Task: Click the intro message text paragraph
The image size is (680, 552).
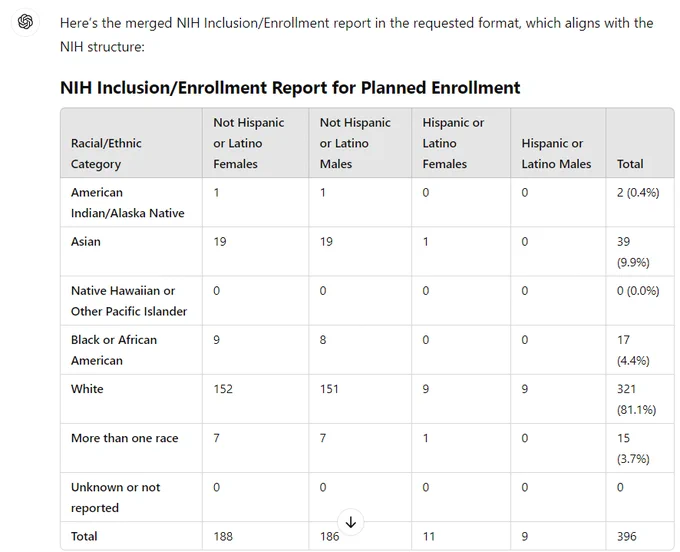Action: [x=356, y=34]
